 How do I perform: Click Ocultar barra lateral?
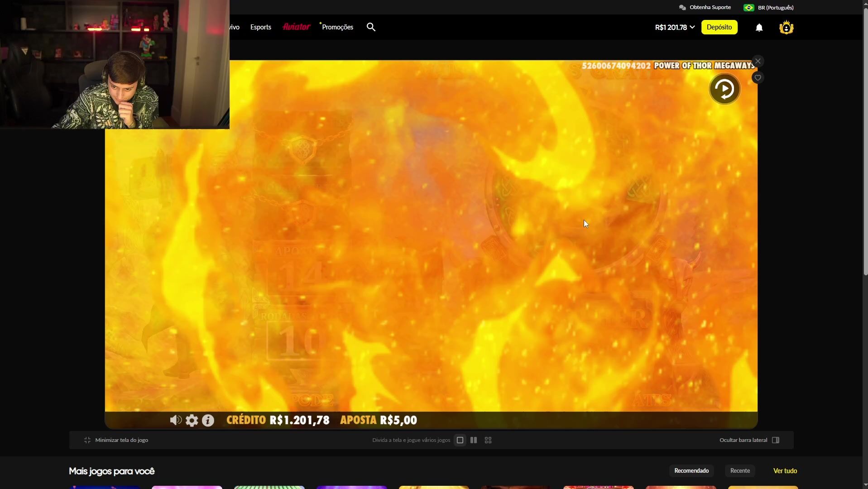[749, 440]
